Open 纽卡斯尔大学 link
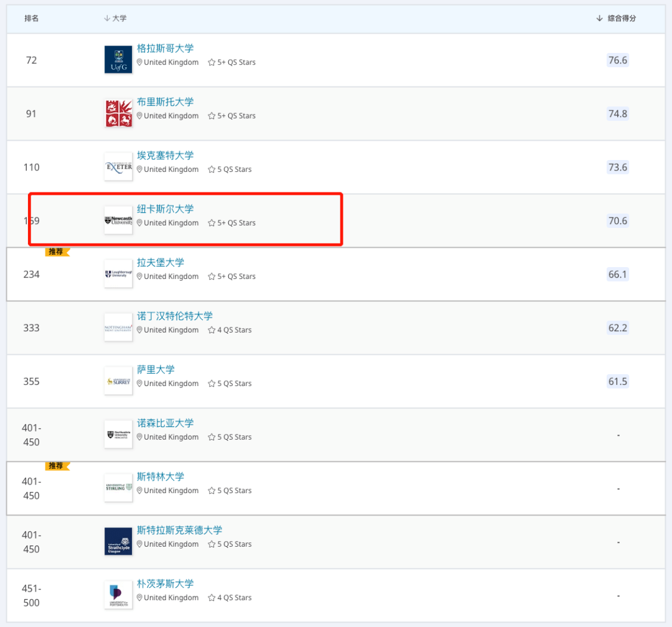The width and height of the screenshot is (672, 627). tap(165, 209)
